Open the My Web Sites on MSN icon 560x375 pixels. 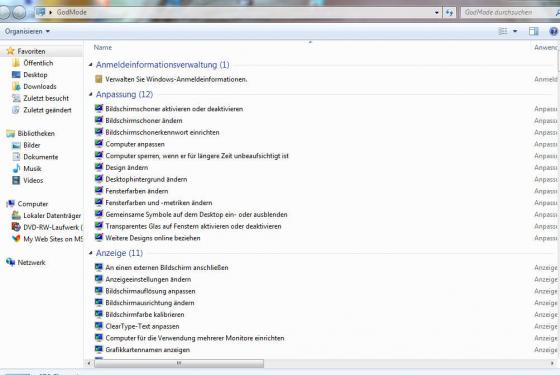coord(16,239)
